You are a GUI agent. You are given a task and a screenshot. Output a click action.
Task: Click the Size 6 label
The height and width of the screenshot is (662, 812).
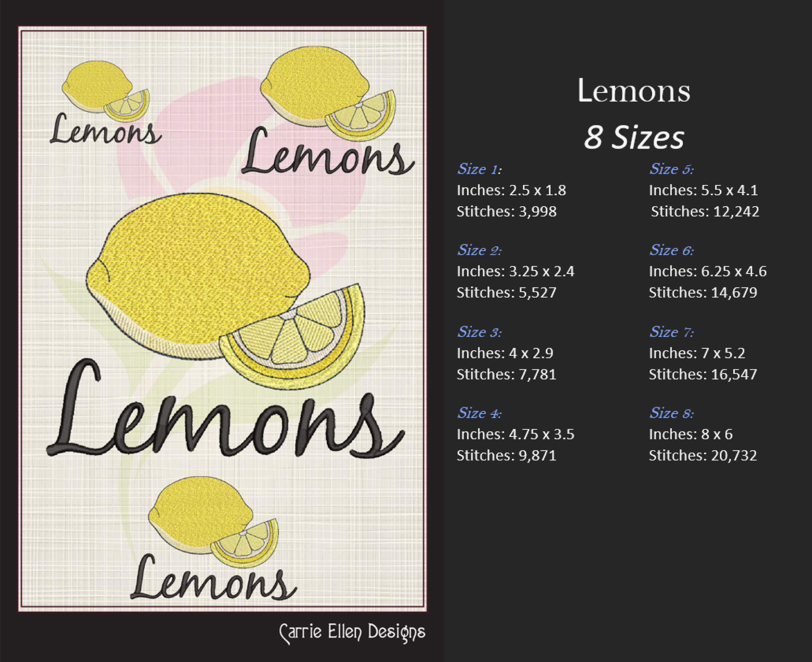(671, 250)
